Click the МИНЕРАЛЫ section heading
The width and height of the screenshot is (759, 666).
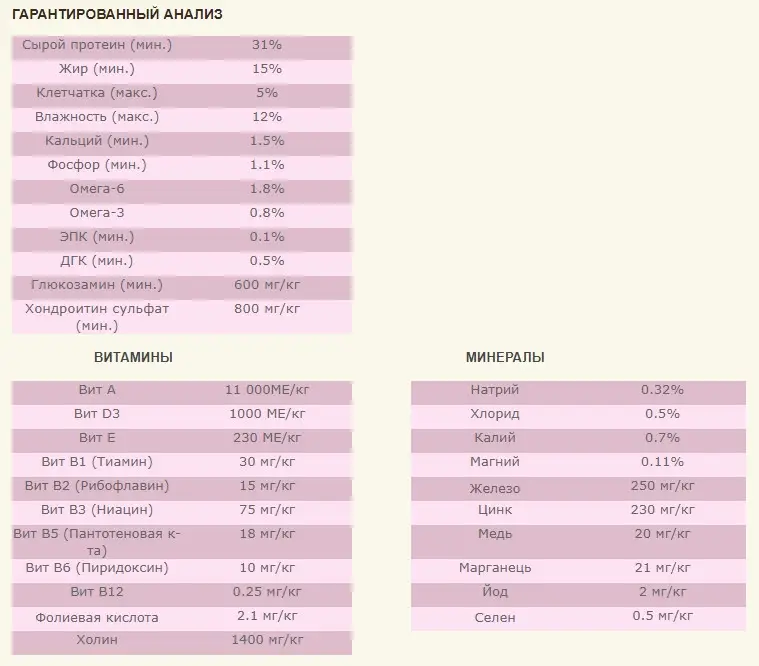pyautogui.click(x=505, y=357)
